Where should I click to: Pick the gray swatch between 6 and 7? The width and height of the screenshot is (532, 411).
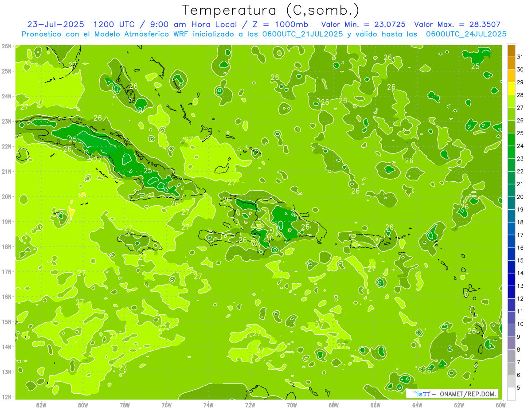(x=511, y=368)
